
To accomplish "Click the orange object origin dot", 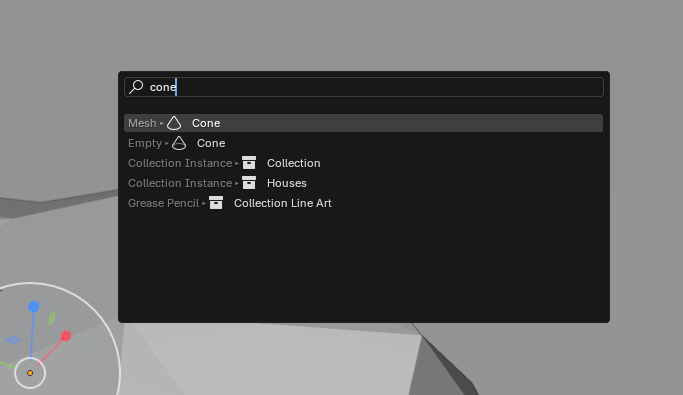I will click(x=30, y=373).
